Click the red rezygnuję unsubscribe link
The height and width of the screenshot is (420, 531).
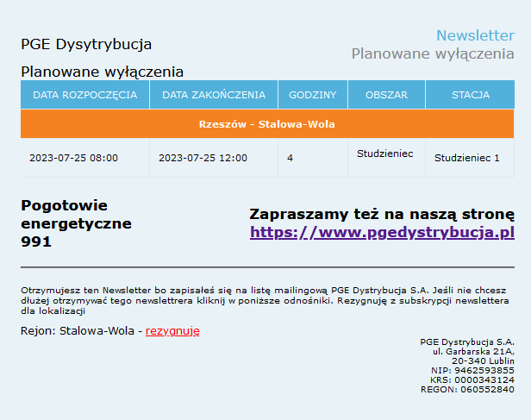172,331
